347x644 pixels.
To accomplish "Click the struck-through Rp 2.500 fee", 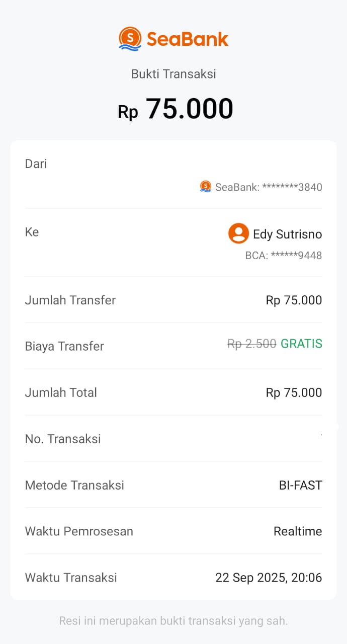I will (251, 344).
